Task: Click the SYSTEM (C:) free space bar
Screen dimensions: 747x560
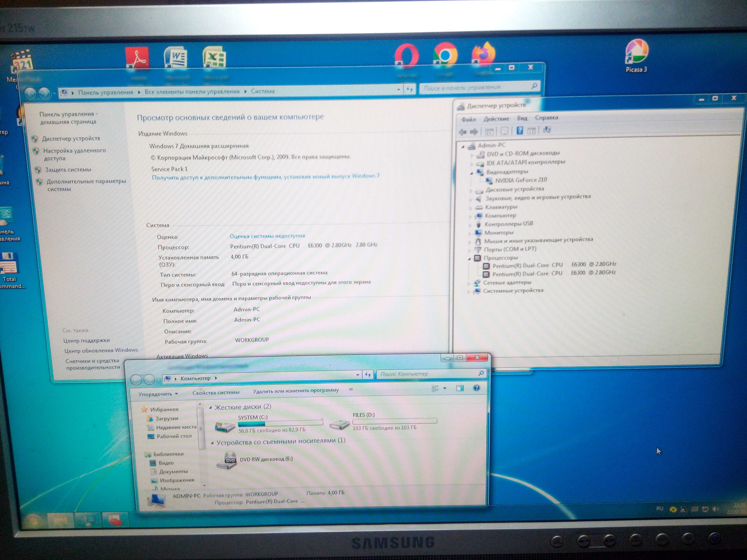Action: 280,423
